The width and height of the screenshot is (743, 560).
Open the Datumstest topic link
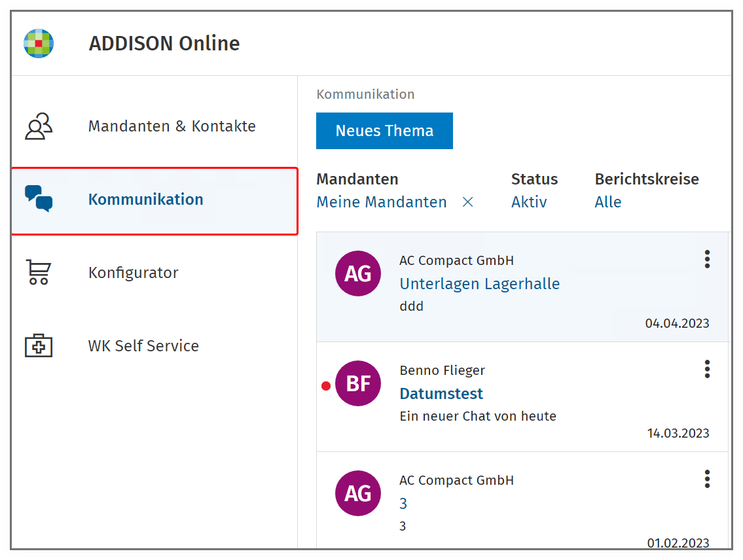pyautogui.click(x=441, y=393)
